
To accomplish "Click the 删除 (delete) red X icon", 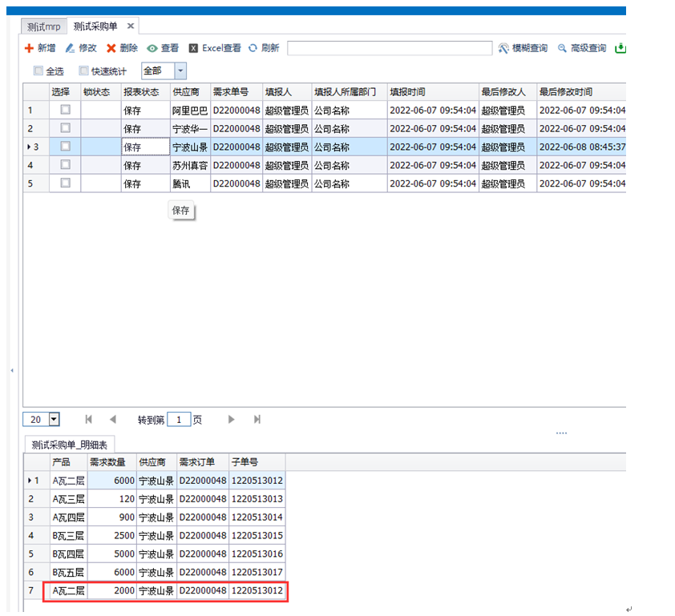I will pos(111,48).
